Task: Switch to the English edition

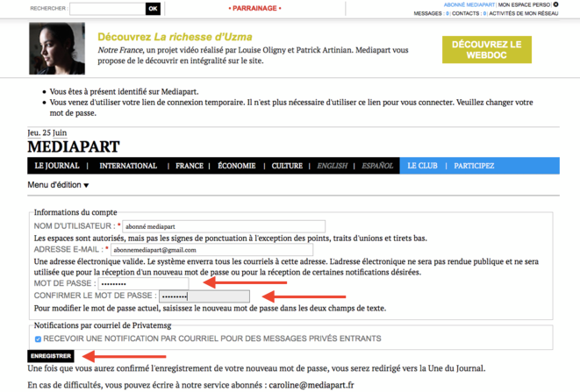Action: [x=333, y=166]
